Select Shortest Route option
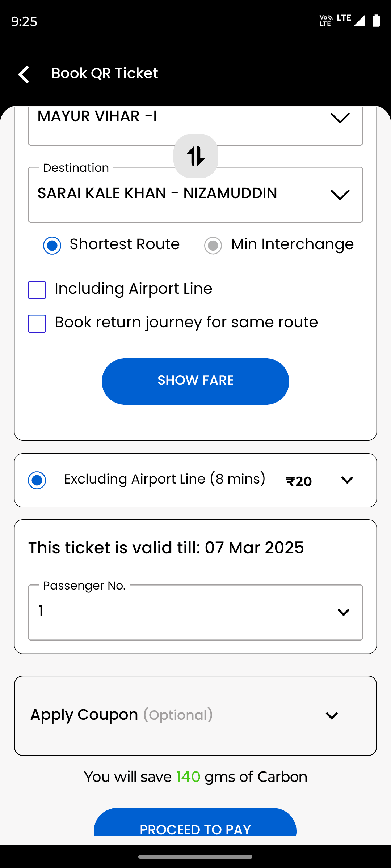The image size is (391, 868). point(52,246)
